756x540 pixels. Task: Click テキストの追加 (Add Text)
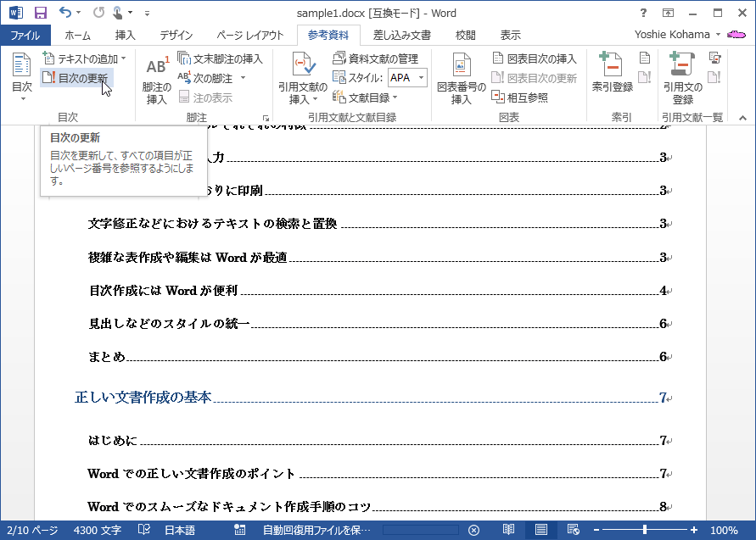click(84, 58)
